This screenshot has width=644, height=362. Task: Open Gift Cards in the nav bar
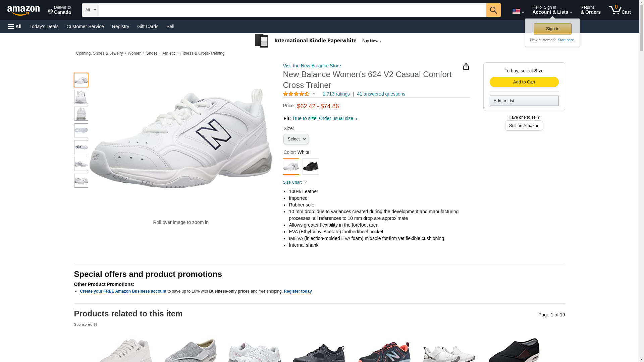(x=148, y=26)
